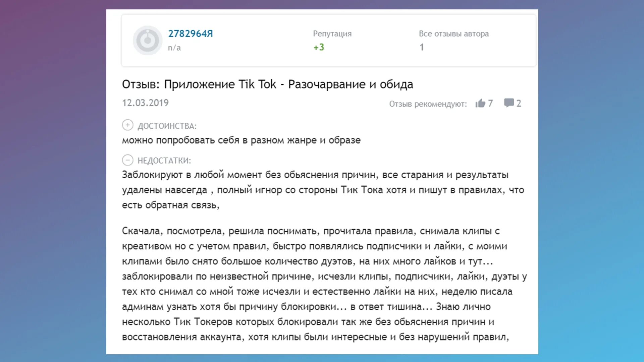This screenshot has width=644, height=362.
Task: Click the НЕДОСТАТКИ heading
Action: tap(164, 161)
